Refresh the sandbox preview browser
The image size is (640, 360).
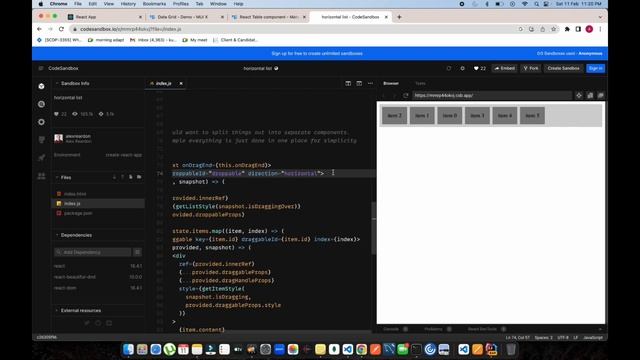(405, 95)
